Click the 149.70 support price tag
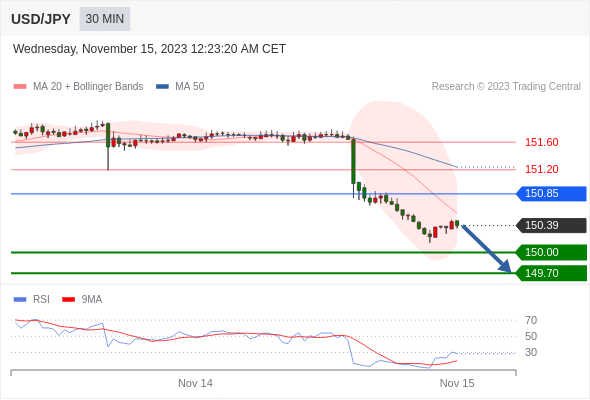The height and width of the screenshot is (400, 590). [551, 273]
